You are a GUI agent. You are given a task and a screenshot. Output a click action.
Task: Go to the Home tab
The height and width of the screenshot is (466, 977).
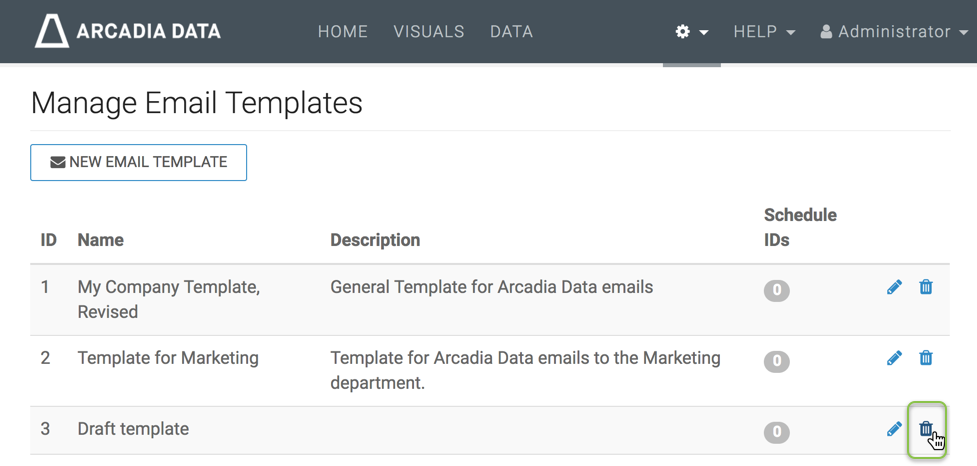[x=343, y=32]
